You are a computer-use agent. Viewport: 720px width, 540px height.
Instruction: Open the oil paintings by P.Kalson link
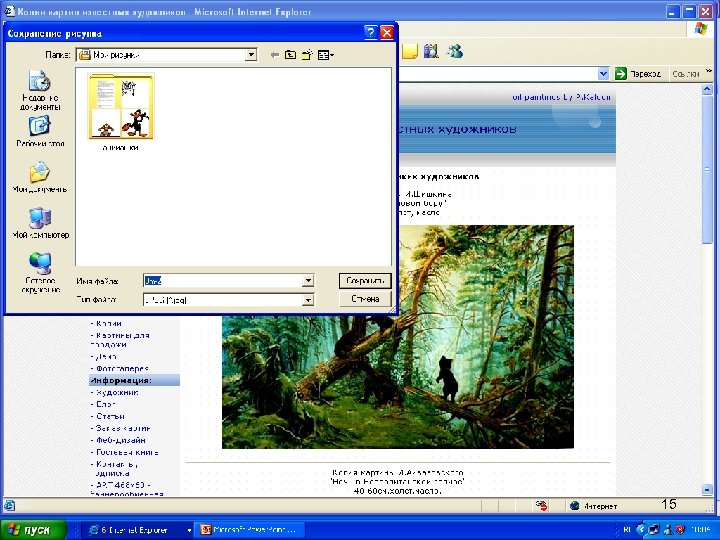coord(561,97)
